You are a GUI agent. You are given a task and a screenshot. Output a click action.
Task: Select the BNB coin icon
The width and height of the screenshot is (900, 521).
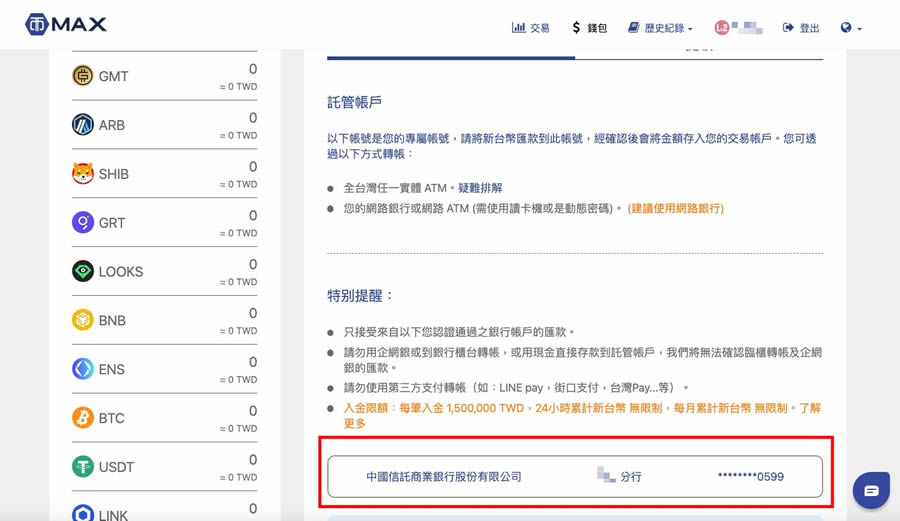click(x=83, y=320)
